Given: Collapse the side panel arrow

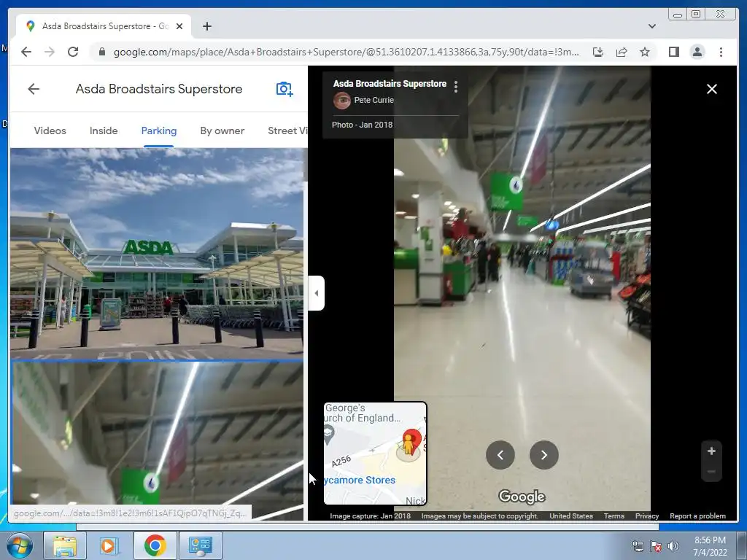Looking at the screenshot, I should (x=317, y=293).
